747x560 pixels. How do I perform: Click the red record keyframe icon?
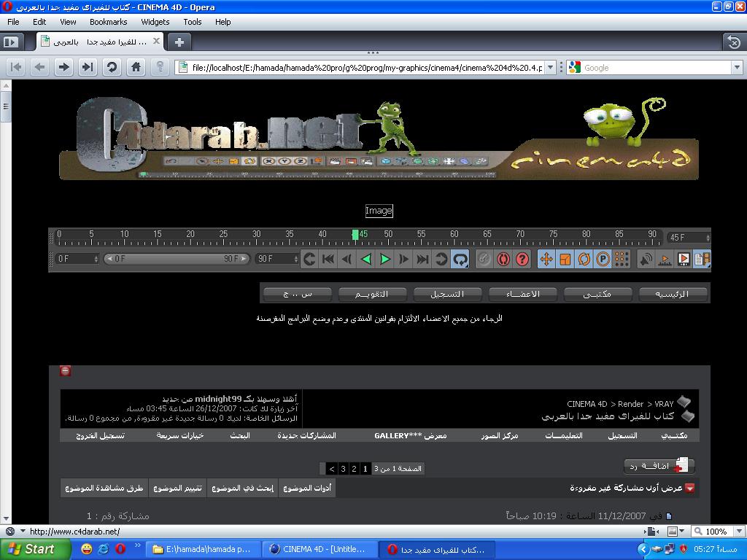503,259
